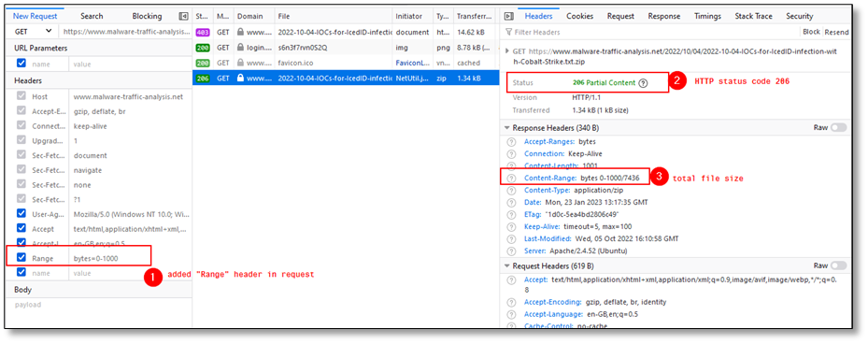This screenshot has height=344, width=868.
Task: Open help icon for Content-Type header
Action: [x=511, y=191]
